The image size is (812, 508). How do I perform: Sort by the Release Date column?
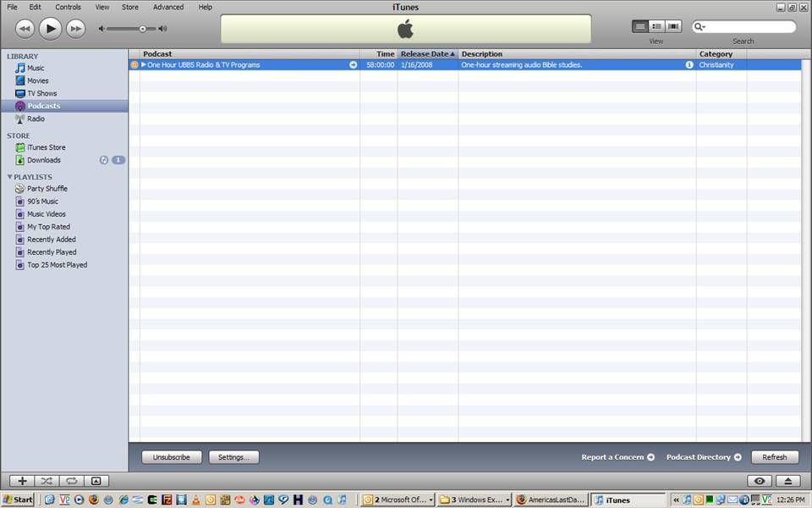[428, 54]
